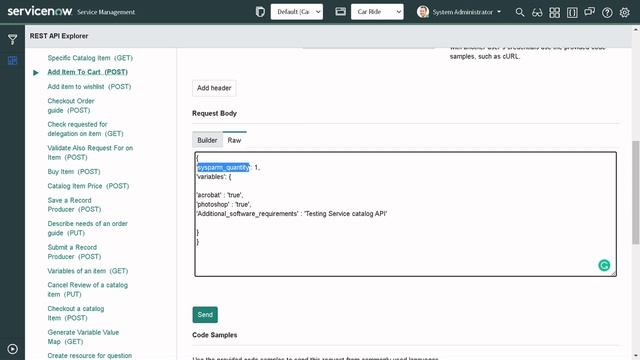This screenshot has width=640, height=360.
Task: Open the help question mark icon
Action: pyautogui.click(x=607, y=12)
